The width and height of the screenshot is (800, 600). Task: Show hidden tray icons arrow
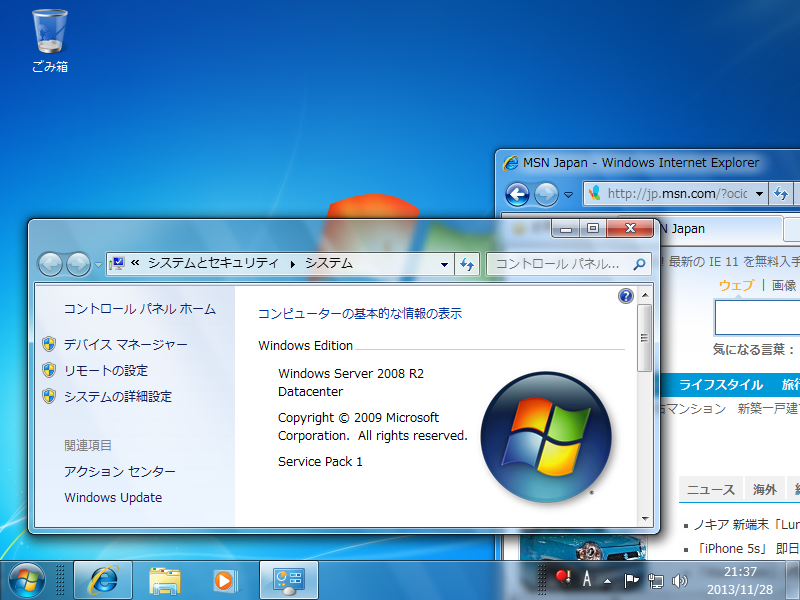[x=608, y=581]
